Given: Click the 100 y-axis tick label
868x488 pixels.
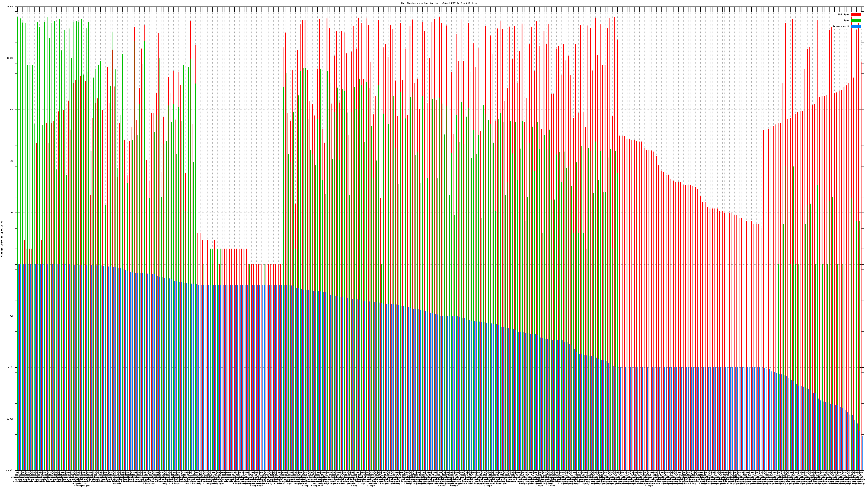Looking at the screenshot, I should (x=11, y=161).
